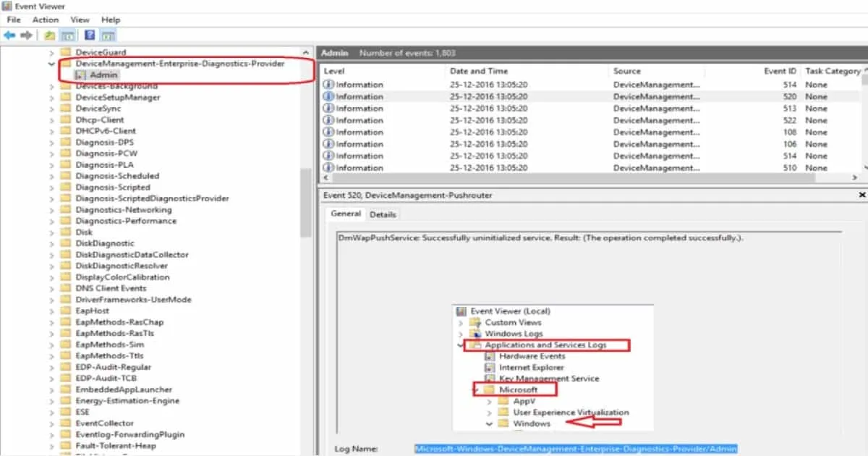The height and width of the screenshot is (456, 868).
Task: Toggle the Show/Hide Action Pane button
Action: click(x=108, y=35)
